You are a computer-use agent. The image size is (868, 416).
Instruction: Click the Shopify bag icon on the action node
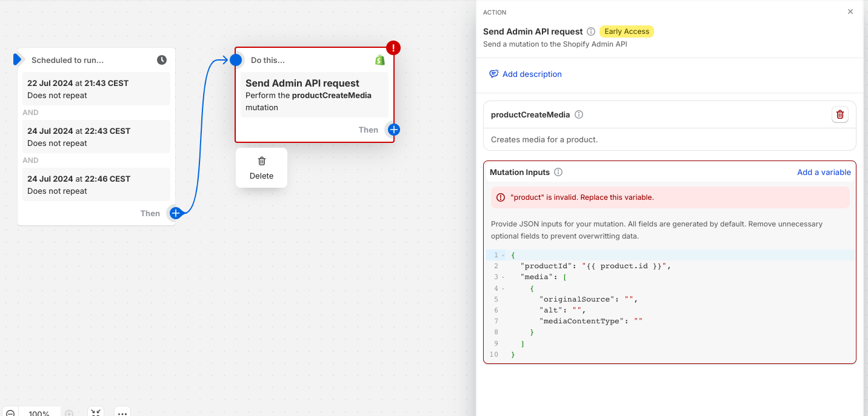click(x=380, y=60)
